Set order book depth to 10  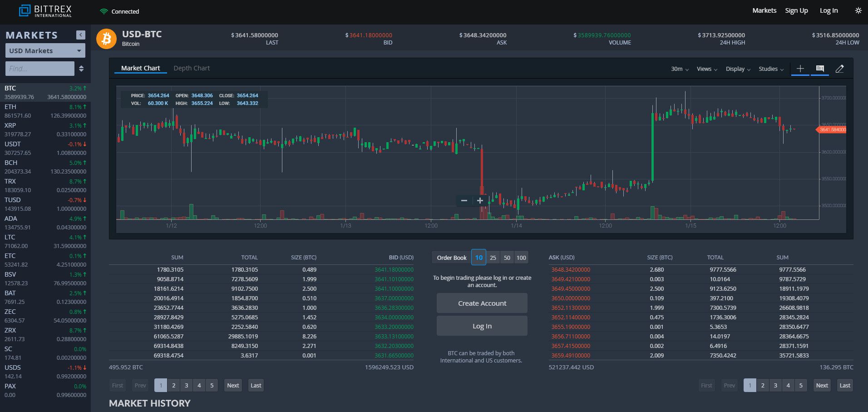point(478,258)
